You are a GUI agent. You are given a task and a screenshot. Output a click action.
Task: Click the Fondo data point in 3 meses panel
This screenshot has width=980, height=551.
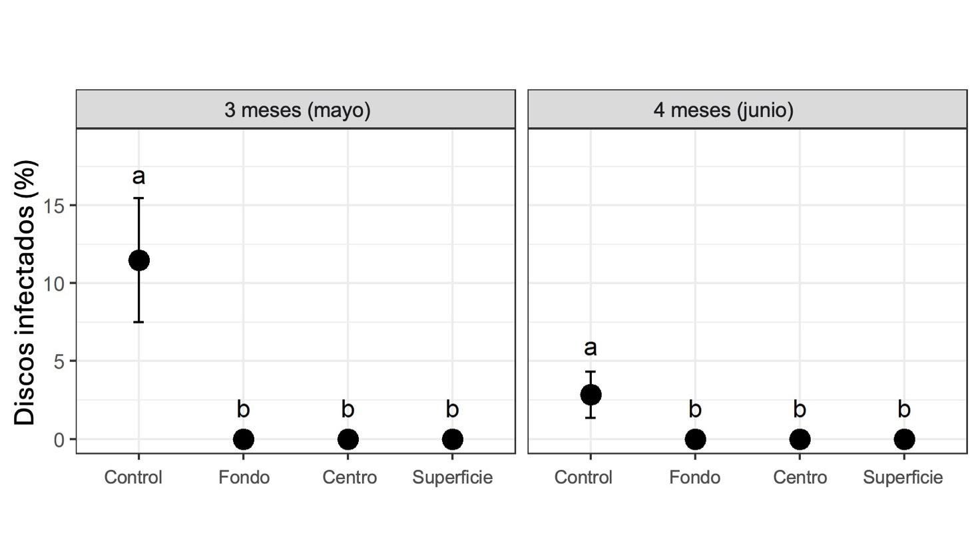[244, 439]
